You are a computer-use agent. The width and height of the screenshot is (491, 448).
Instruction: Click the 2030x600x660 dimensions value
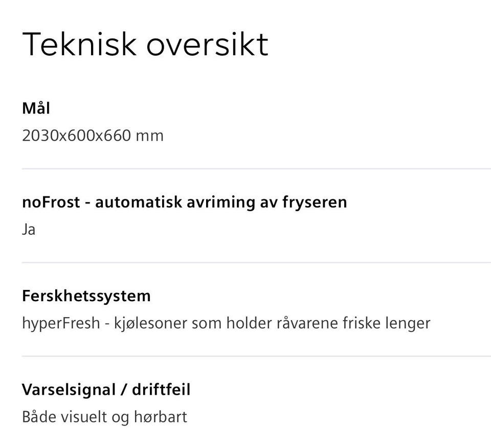(76, 136)
